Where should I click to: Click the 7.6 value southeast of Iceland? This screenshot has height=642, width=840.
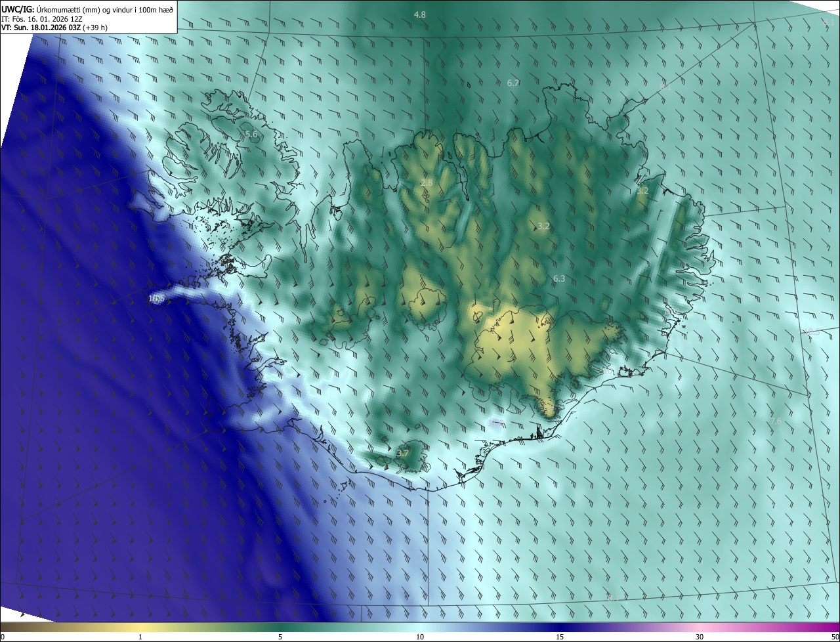click(x=776, y=421)
